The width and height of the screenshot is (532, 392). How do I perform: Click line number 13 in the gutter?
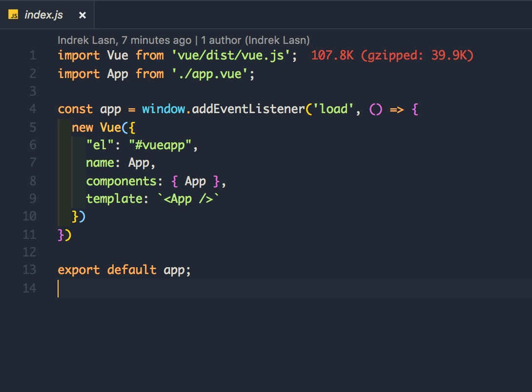click(29, 270)
